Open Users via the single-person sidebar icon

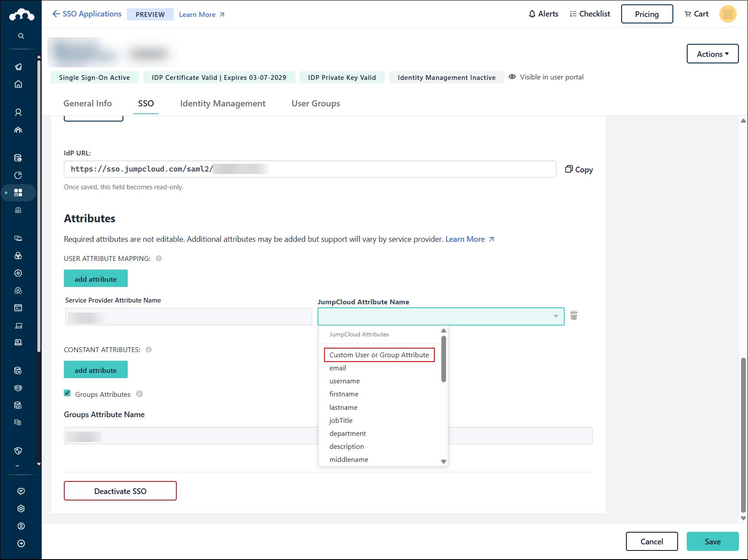(x=18, y=112)
